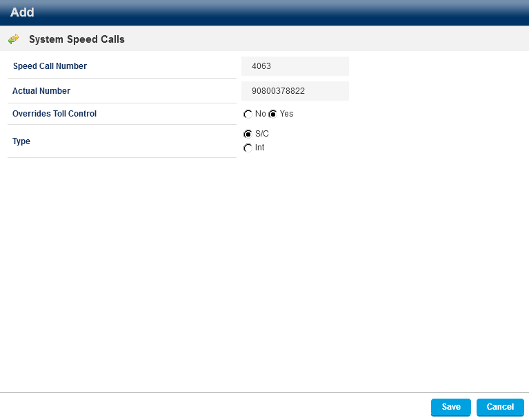Viewport: 529px width, 420px height.
Task: Click the 'Actual Number' field label
Action: (41, 91)
